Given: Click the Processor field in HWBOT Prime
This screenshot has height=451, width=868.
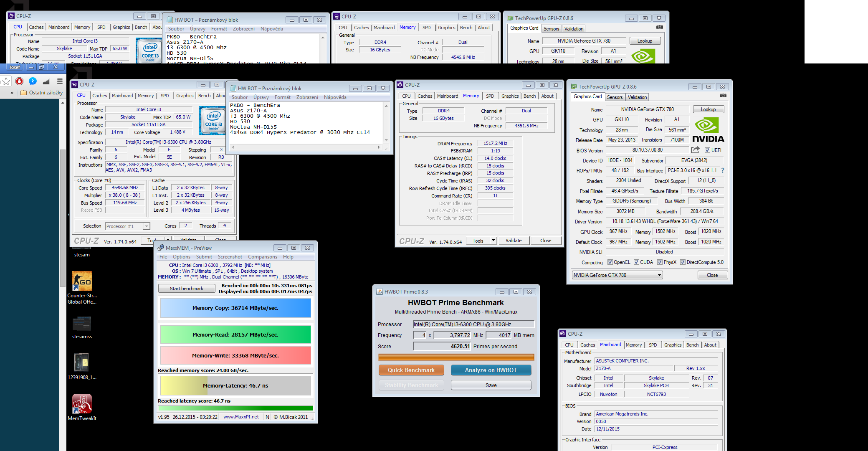Looking at the screenshot, I should pos(474,324).
